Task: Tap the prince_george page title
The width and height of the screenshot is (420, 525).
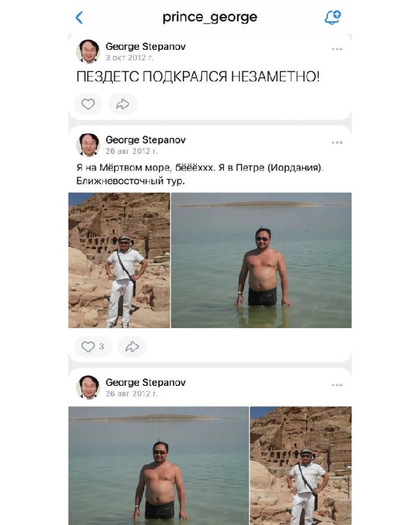Action: coord(209,17)
